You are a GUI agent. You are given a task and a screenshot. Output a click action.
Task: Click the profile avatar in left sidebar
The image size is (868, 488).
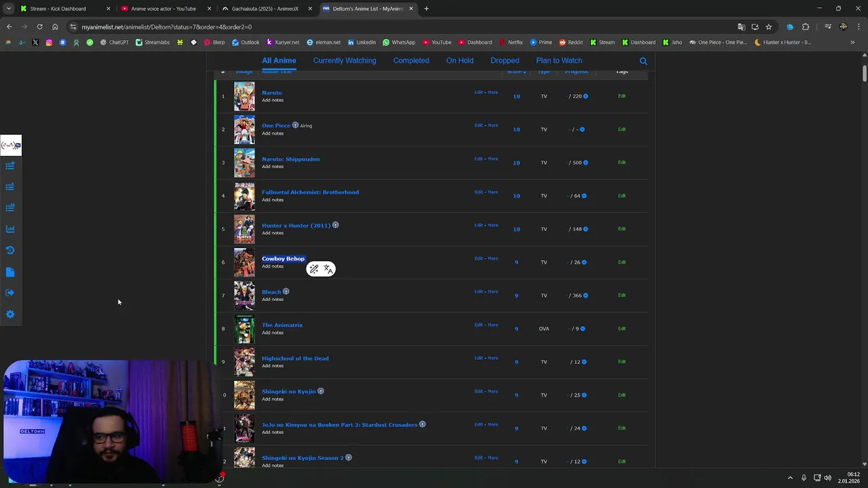click(x=11, y=145)
